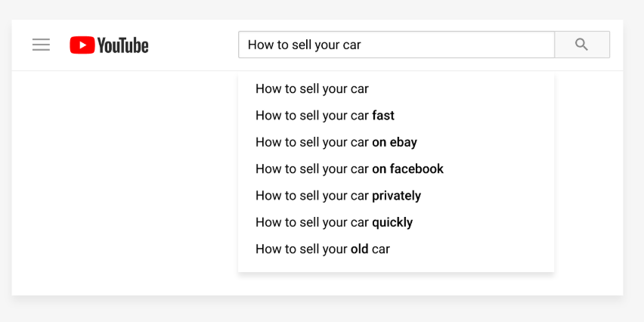Click the bold "on facebook" text

pyautogui.click(x=408, y=169)
